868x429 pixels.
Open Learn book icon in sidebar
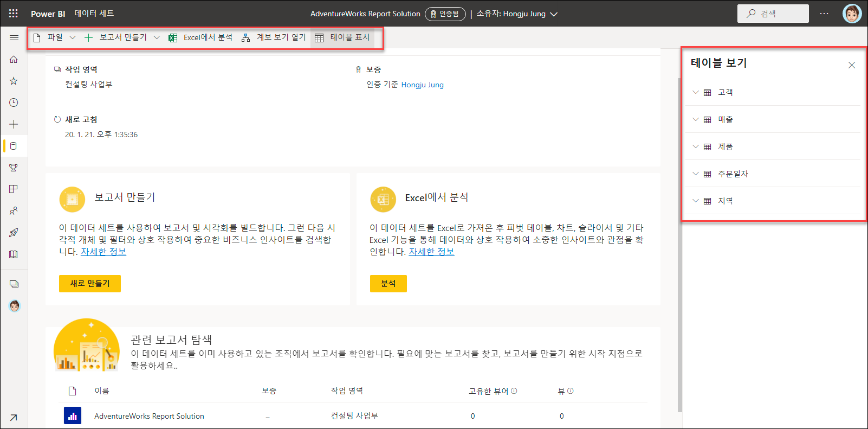coord(14,254)
